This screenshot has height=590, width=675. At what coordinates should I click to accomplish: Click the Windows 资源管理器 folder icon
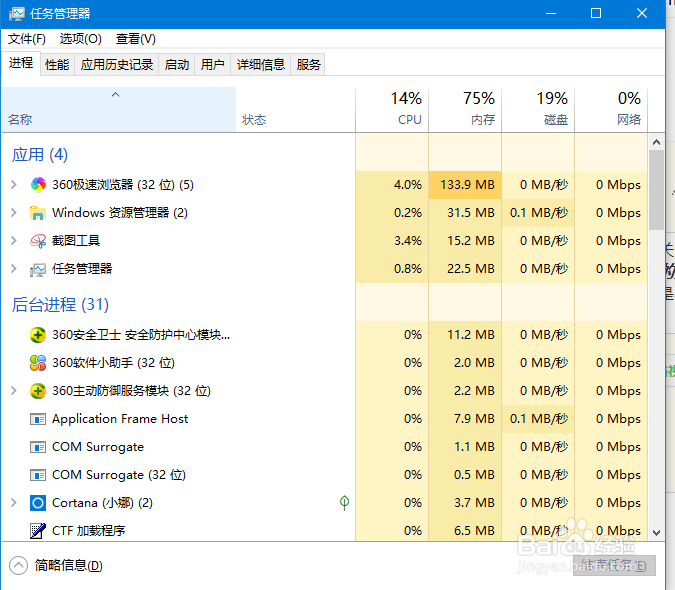point(38,213)
